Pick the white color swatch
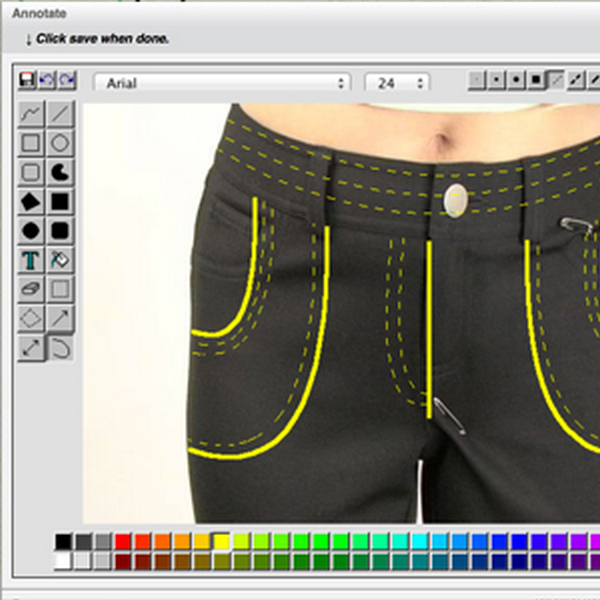600x600 pixels. click(63, 561)
